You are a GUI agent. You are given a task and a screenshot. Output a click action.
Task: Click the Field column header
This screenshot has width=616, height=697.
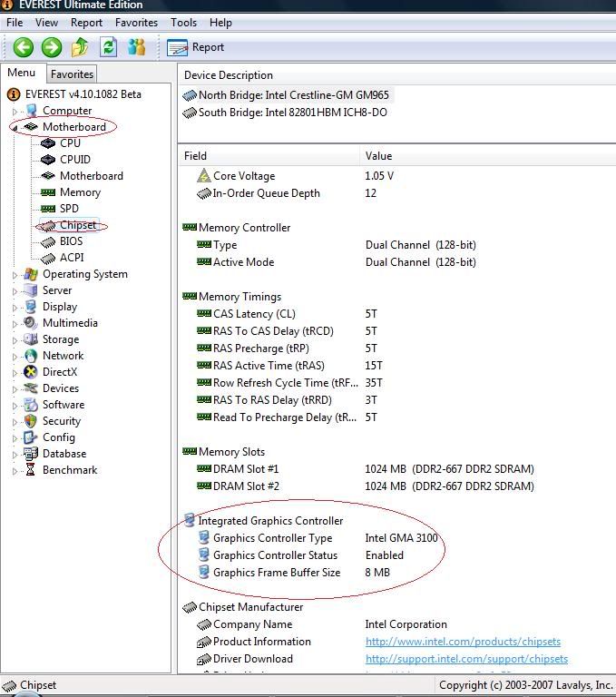[269, 156]
